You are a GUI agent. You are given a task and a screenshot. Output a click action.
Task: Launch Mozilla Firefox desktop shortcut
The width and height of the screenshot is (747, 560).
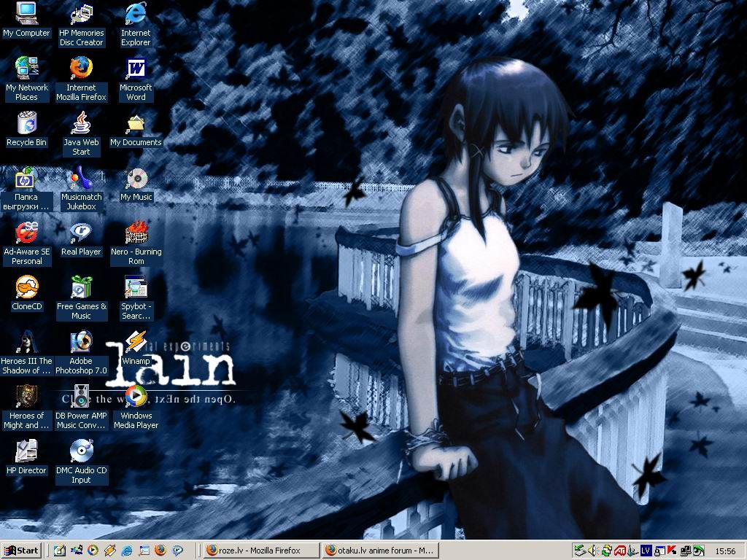coord(81,79)
